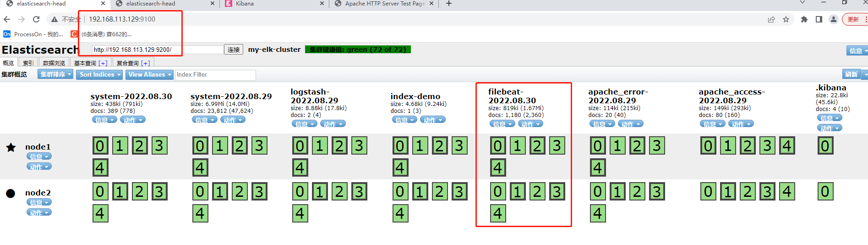Open ProcessOn bookmark

pyautogui.click(x=33, y=34)
